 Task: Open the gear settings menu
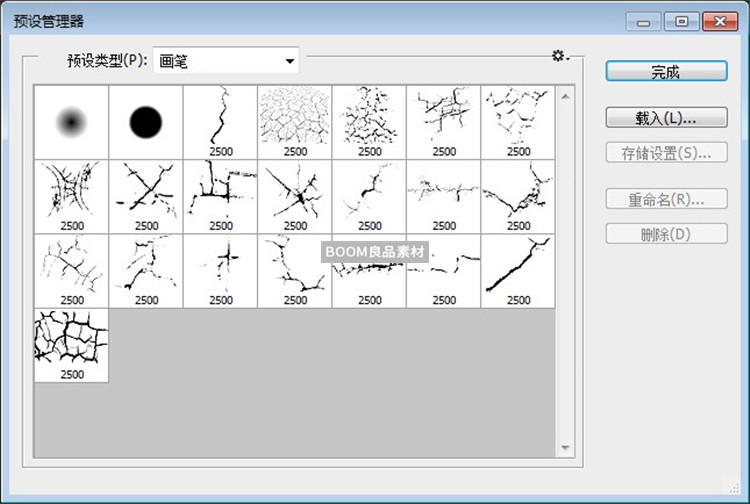point(560,57)
